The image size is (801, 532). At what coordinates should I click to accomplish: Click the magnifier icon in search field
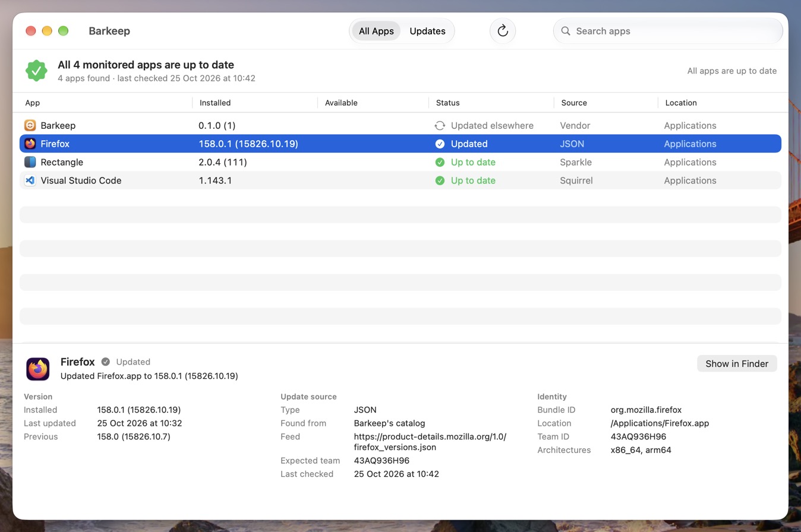tap(566, 31)
